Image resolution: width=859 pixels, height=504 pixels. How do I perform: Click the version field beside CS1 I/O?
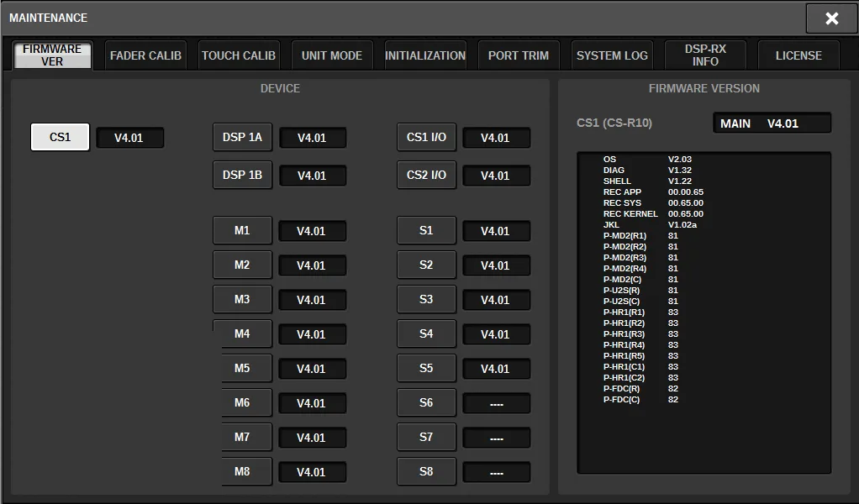tap(497, 138)
